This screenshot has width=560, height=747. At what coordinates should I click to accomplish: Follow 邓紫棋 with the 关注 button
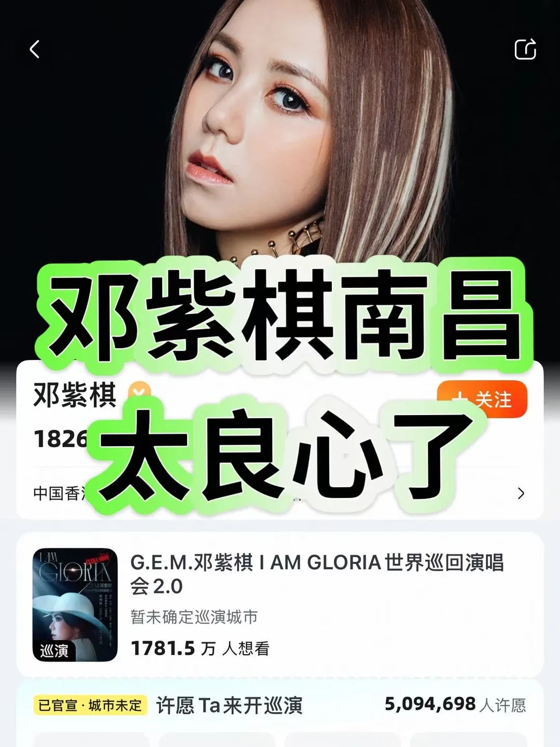coord(482,399)
